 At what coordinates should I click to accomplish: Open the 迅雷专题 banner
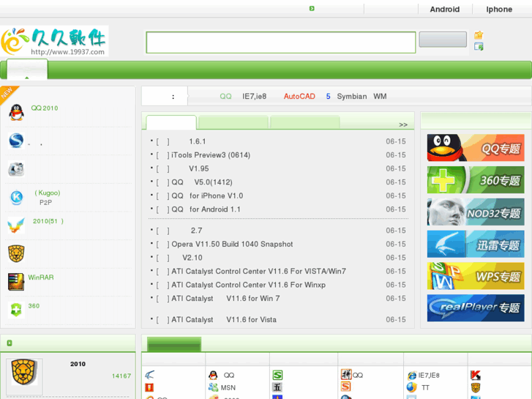[476, 244]
